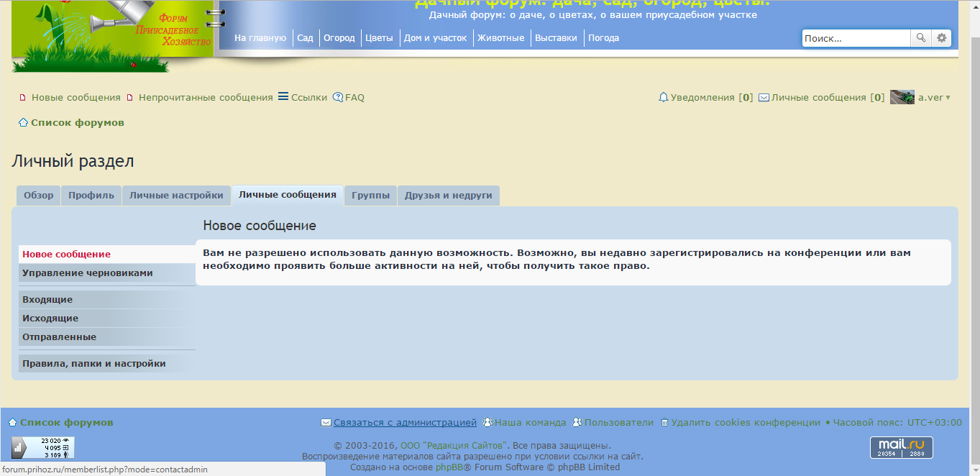Open Непрочитанные сообщения link
This screenshot has height=476, width=980.
pyautogui.click(x=206, y=97)
